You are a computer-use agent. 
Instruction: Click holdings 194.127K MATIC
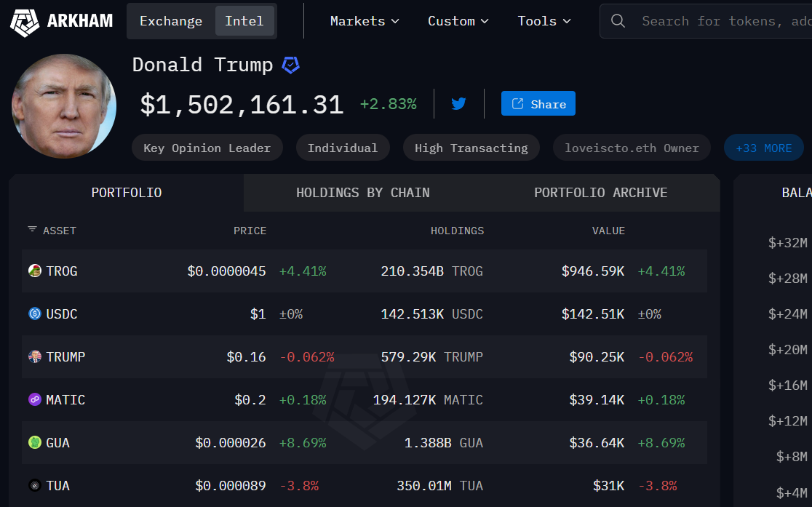coord(429,400)
